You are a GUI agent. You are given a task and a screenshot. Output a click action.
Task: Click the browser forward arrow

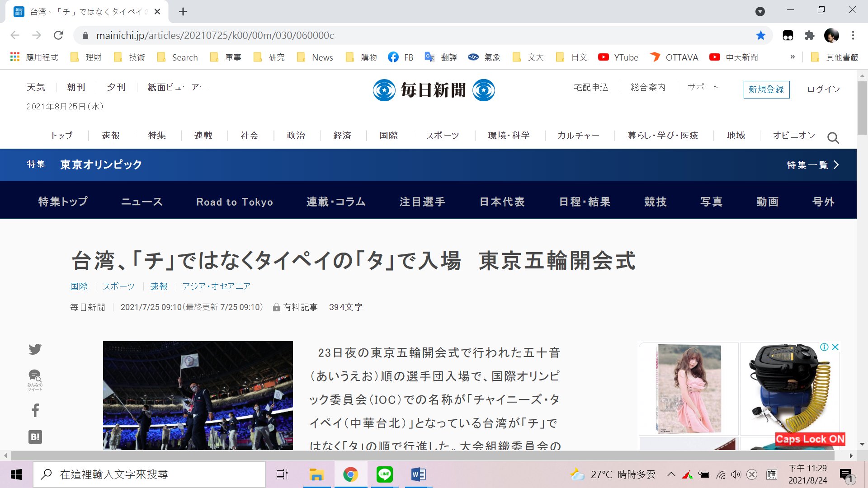[x=37, y=35]
